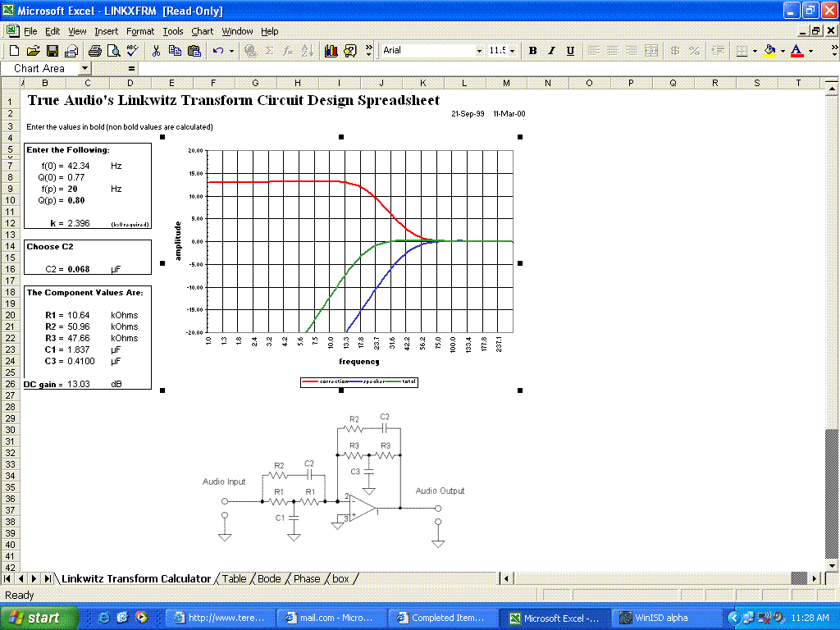Viewport: 840px width, 630px height.
Task: Click the Chart Wizard icon
Action: (331, 50)
